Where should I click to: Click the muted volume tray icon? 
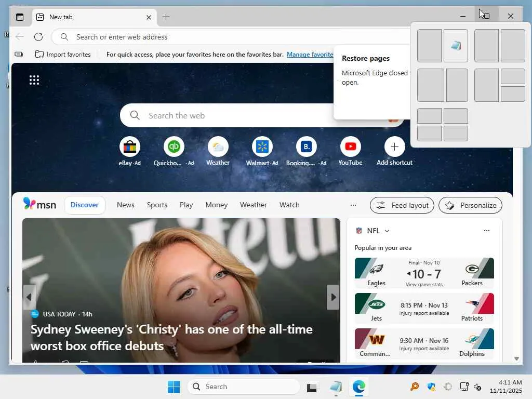477,387
